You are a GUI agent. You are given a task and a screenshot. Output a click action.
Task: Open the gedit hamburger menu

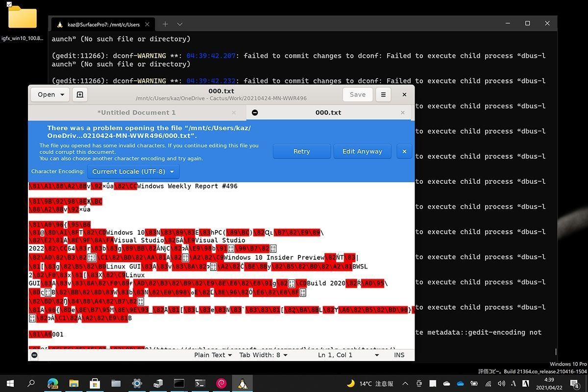pyautogui.click(x=383, y=95)
